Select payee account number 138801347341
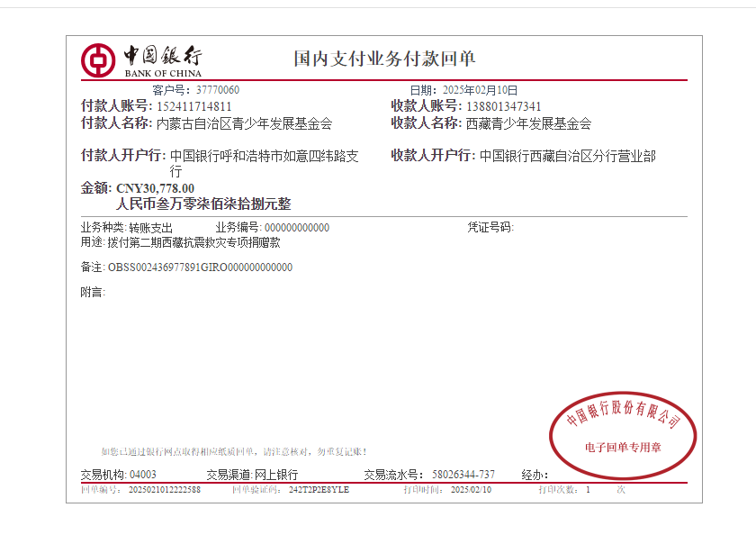Screen dimensions: 756x544 [x=504, y=106]
